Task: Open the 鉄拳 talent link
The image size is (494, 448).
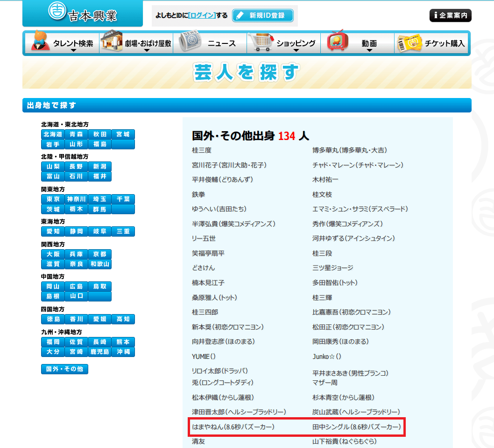Action: coord(198,195)
